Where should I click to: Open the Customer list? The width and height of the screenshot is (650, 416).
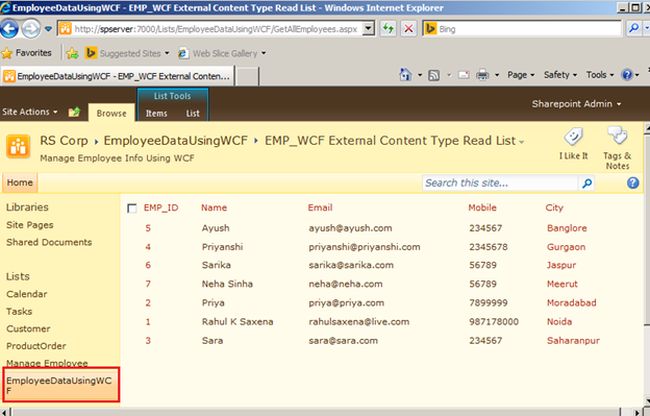click(28, 329)
